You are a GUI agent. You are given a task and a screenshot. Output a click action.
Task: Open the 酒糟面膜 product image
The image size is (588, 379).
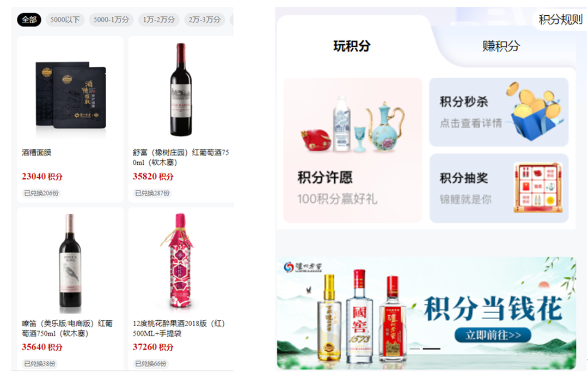(x=70, y=95)
